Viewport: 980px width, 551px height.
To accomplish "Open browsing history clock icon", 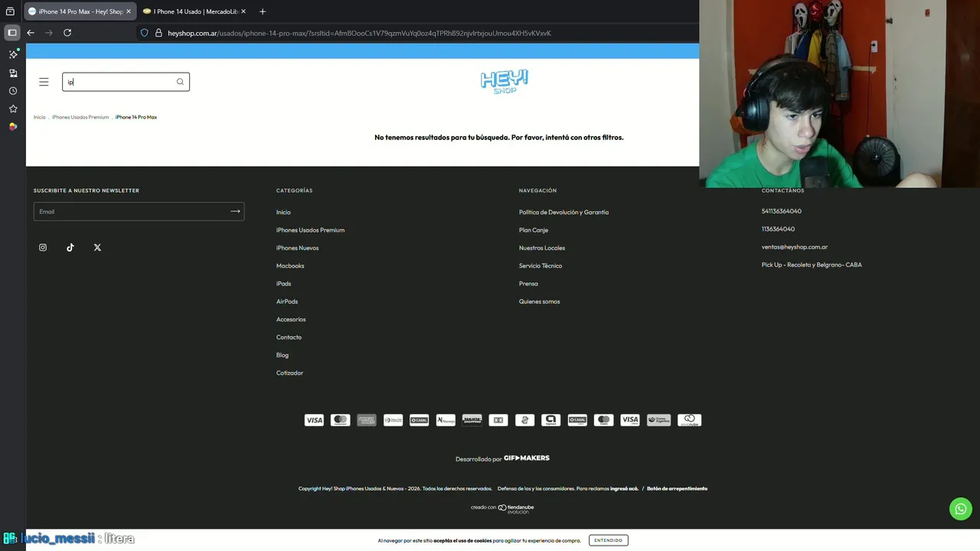I will click(13, 91).
